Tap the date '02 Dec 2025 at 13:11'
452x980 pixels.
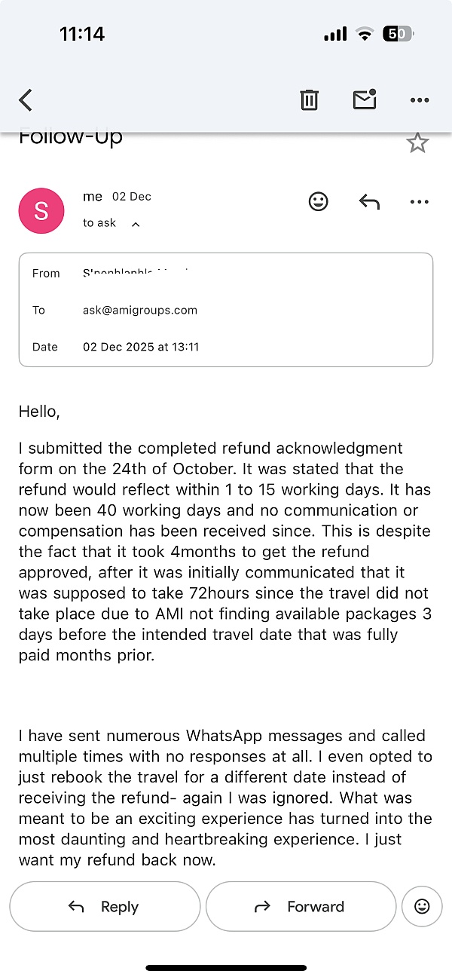(x=141, y=347)
